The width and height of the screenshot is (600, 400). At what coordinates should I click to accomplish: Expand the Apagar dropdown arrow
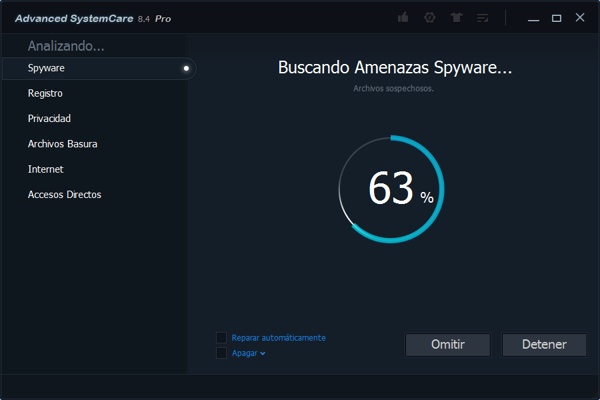point(262,354)
